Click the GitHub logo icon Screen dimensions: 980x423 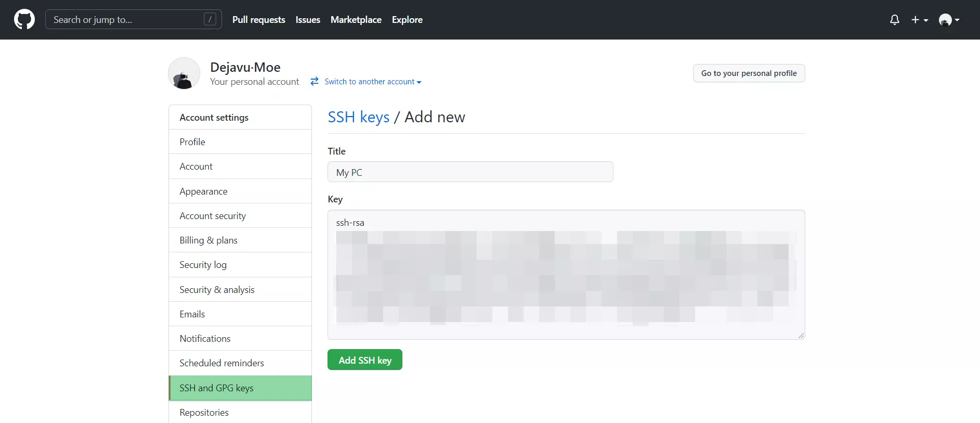[x=24, y=20]
